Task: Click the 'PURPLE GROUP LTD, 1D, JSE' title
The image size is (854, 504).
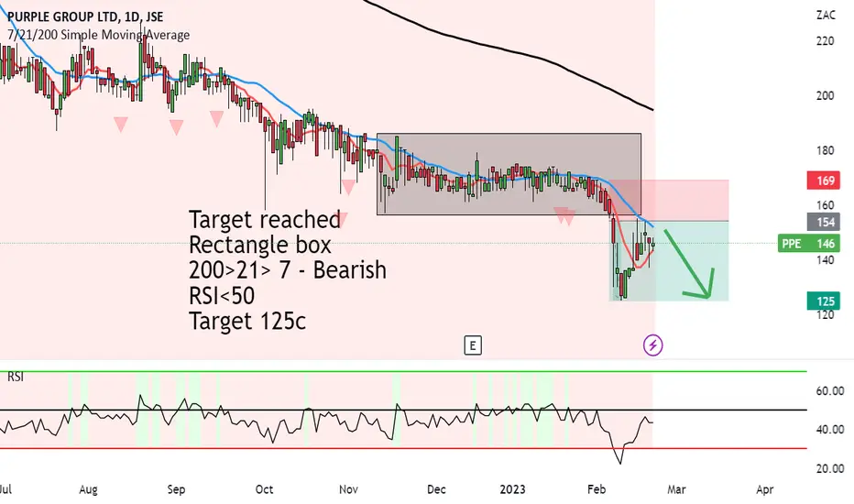Action: 85,16
